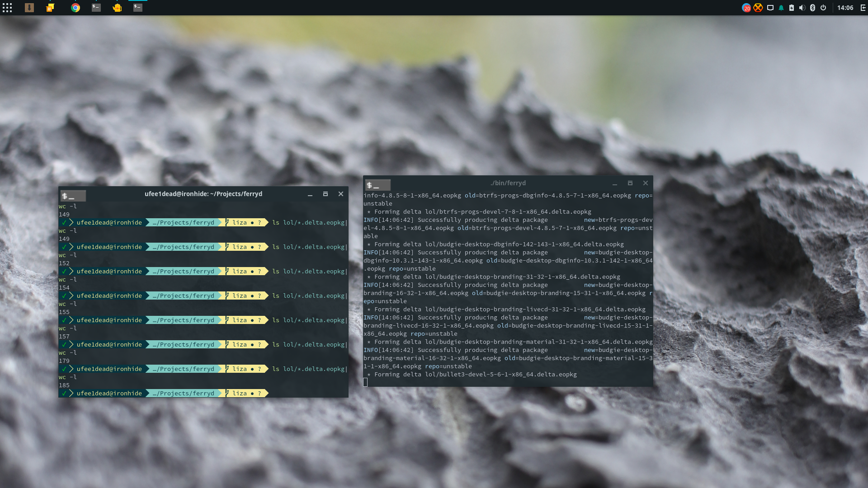Screen dimensions: 868x488
Task: Select the wc output '152'
Action: (64, 263)
